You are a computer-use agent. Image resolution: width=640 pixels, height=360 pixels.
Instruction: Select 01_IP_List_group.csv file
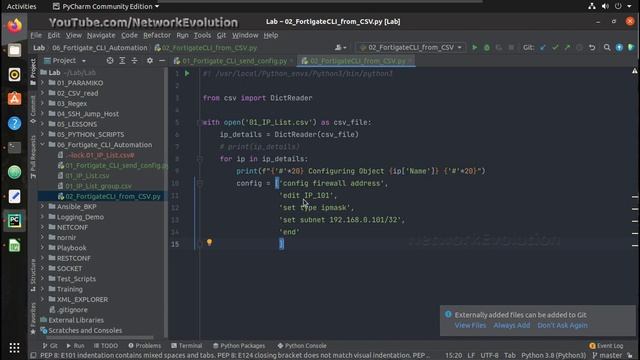pos(98,186)
